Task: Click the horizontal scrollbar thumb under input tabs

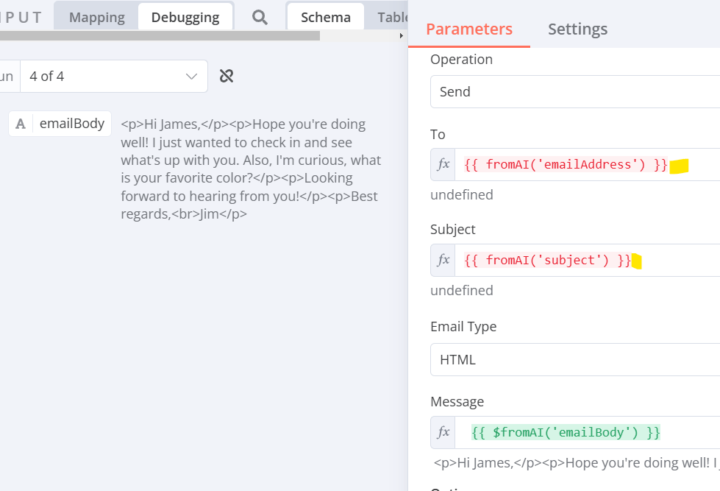Action: tap(160, 36)
